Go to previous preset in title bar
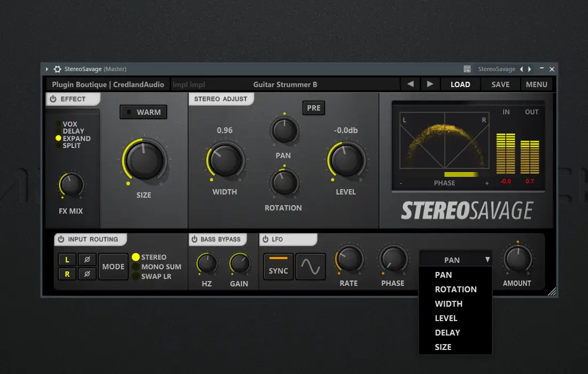 521,69
